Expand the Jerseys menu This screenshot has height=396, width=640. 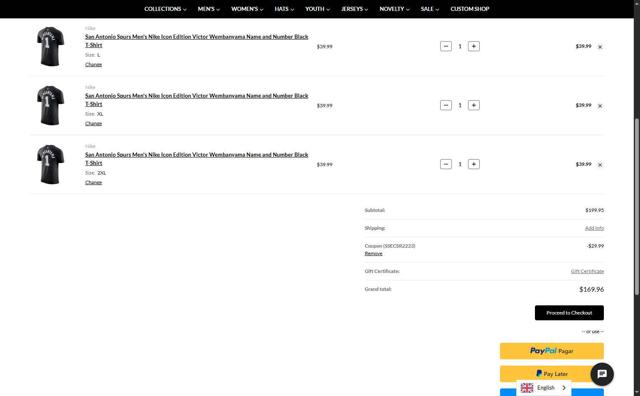point(354,9)
